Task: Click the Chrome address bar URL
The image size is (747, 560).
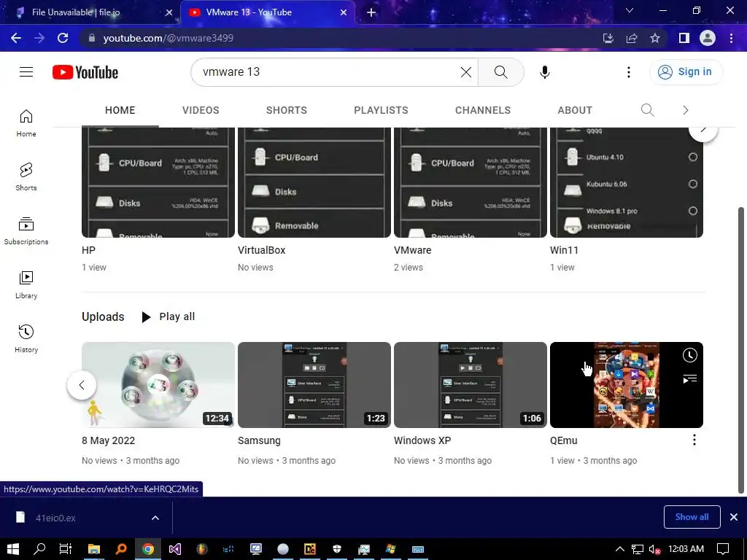Action: (x=169, y=38)
